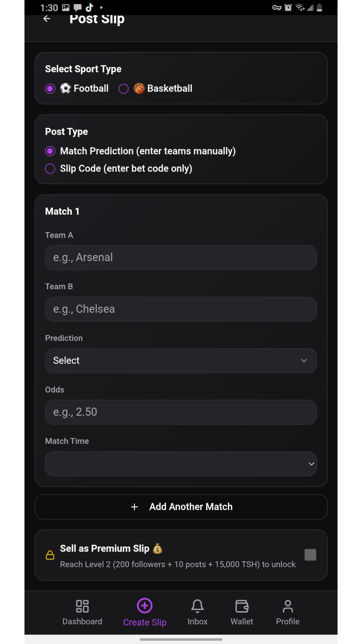This screenshot has width=362, height=644.
Task: Tap the basketball emoji icon
Action: click(139, 88)
